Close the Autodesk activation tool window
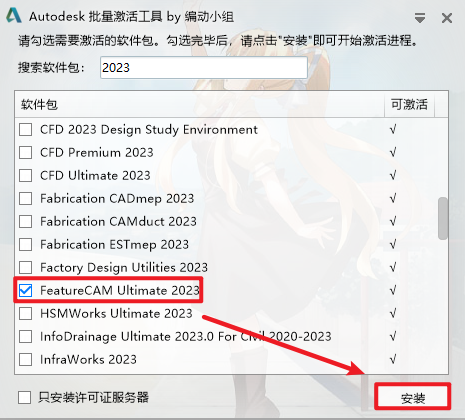The height and width of the screenshot is (420, 465). [447, 18]
